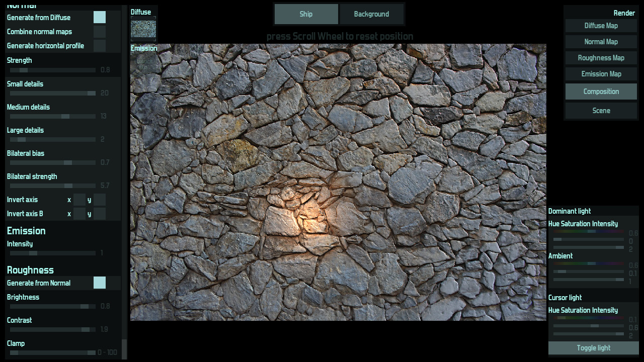
Task: Disable Generate from Diffuse
Action: [x=100, y=17]
